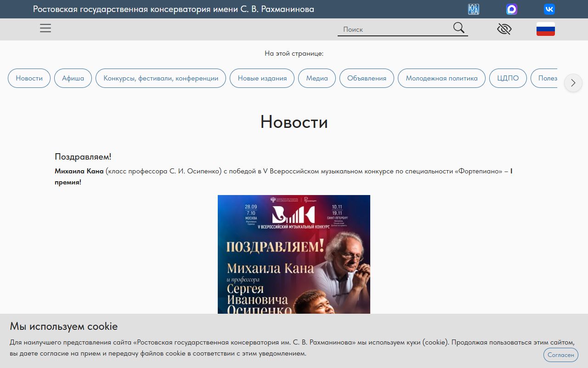
Task: Click the conservatory title in the top bar
Action: (x=174, y=9)
